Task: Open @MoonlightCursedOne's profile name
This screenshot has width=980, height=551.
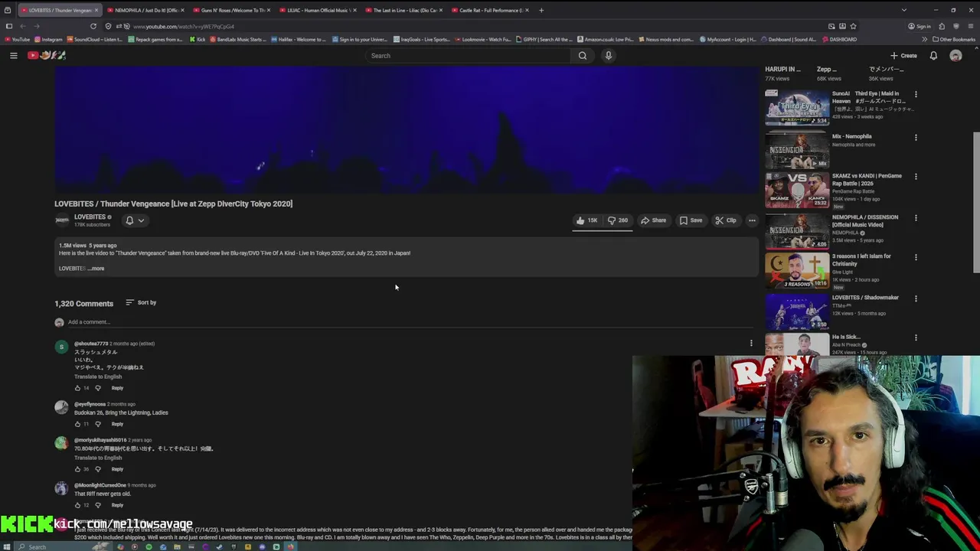Action: coord(100,485)
